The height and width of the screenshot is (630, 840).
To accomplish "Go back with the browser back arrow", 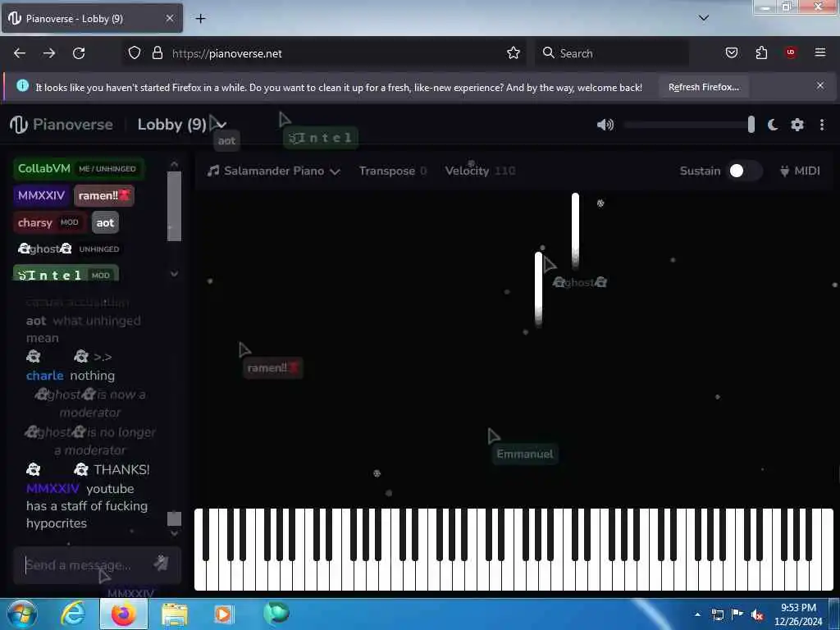I will (20, 53).
